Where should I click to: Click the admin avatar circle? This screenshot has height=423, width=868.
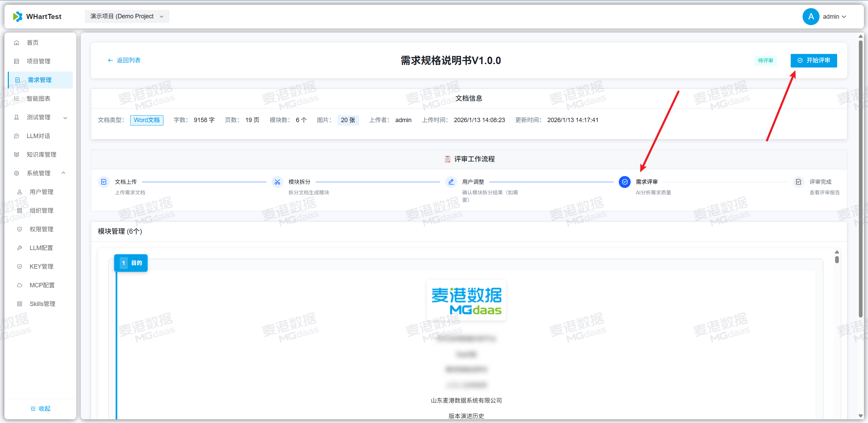tap(811, 16)
